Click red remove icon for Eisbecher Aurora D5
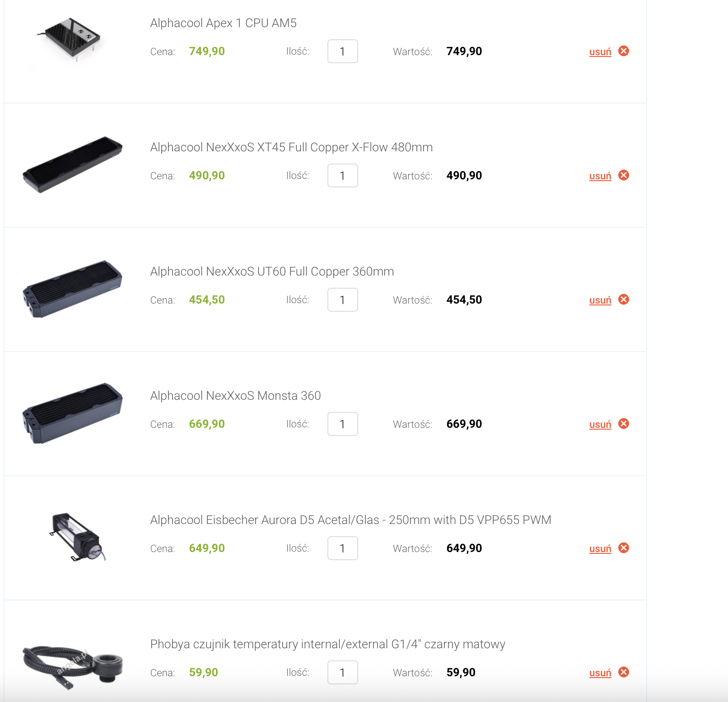This screenshot has height=702, width=728. [x=624, y=548]
